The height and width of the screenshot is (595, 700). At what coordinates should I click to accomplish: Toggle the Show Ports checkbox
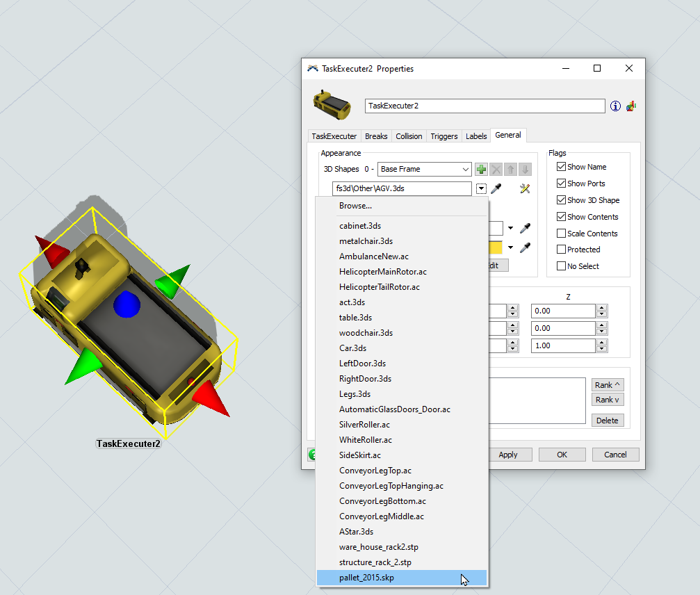[561, 184]
